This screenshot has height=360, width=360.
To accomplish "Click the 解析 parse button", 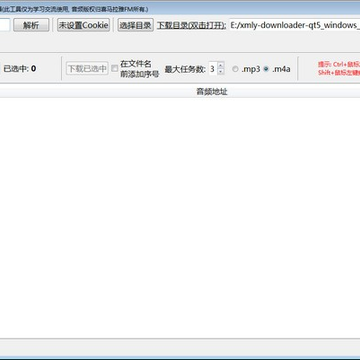I will click(x=31, y=25).
